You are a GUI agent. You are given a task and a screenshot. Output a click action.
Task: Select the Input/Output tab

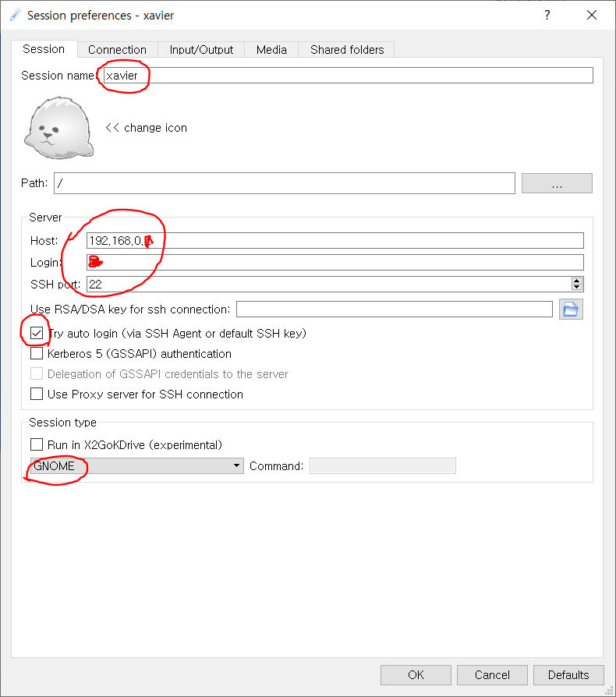tap(200, 49)
